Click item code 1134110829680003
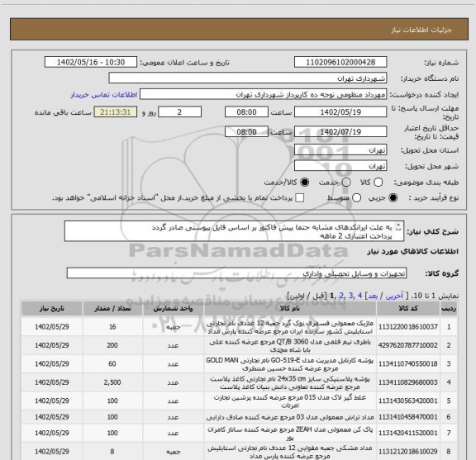476x460 pixels. (x=408, y=382)
